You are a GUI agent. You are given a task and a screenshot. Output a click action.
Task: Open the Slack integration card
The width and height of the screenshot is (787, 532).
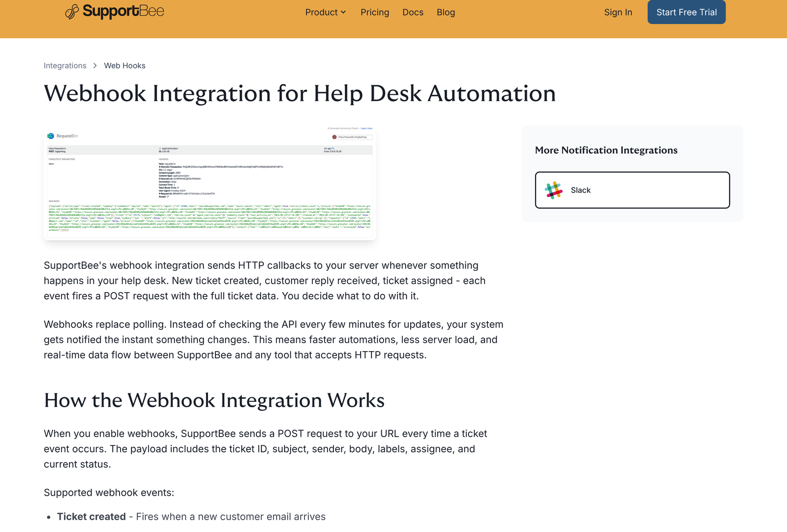pos(632,190)
